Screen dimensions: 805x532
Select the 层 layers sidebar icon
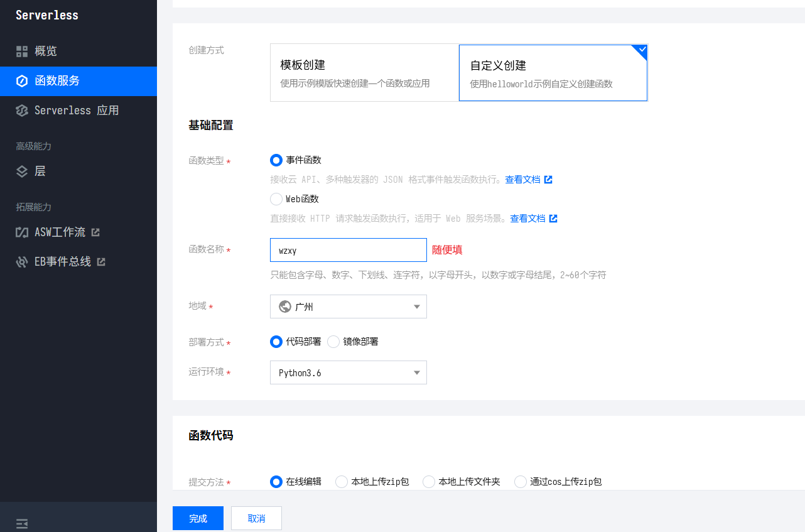(x=23, y=171)
